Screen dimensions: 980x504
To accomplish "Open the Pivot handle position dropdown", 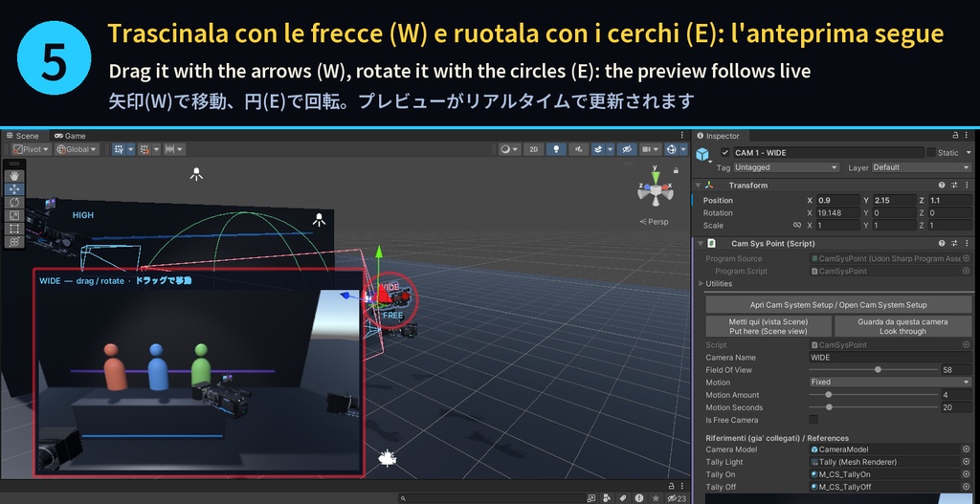I will tap(32, 149).
